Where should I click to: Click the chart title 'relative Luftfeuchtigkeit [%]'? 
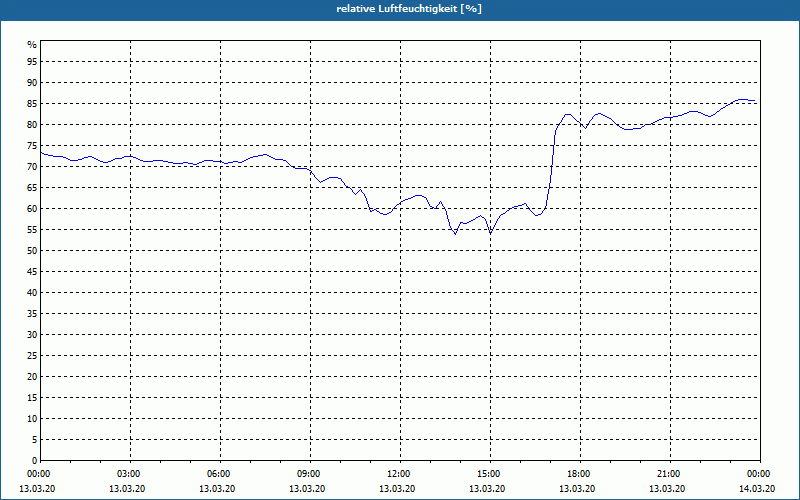point(409,9)
